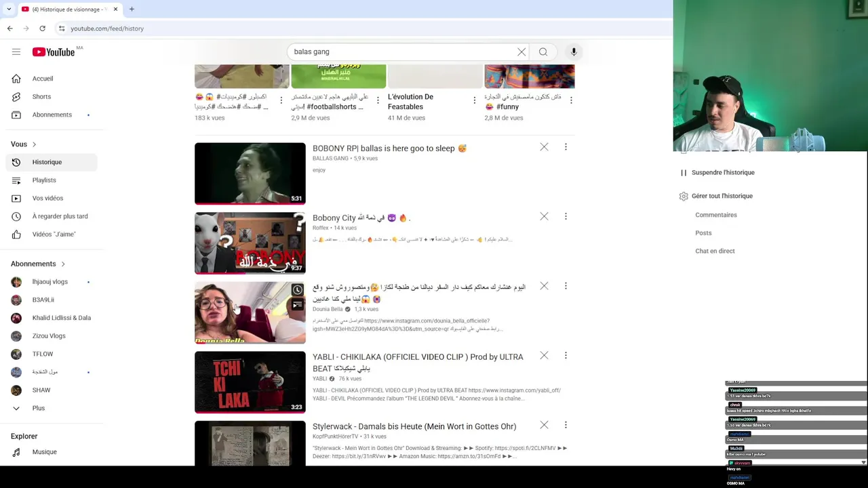The width and height of the screenshot is (868, 488).
Task: Open Abonnements in the sidebar
Action: point(52,115)
